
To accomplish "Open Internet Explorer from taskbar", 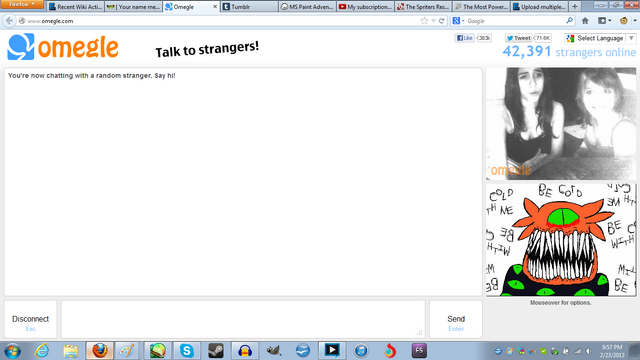I will (42, 351).
